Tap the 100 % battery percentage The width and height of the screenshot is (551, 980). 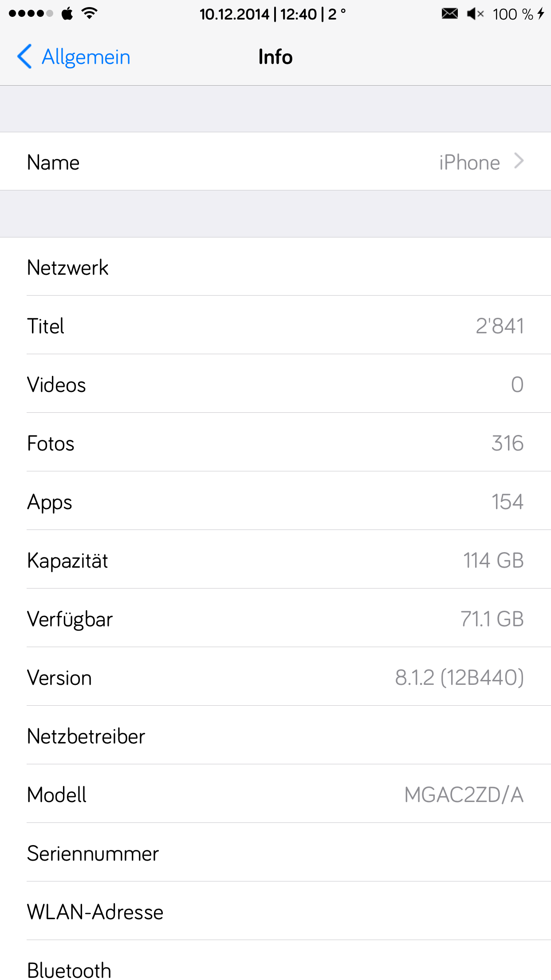pyautogui.click(x=512, y=14)
